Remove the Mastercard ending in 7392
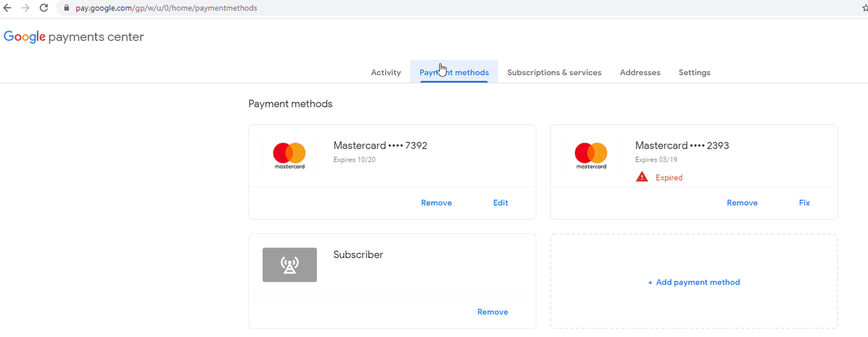The image size is (868, 337). [436, 203]
